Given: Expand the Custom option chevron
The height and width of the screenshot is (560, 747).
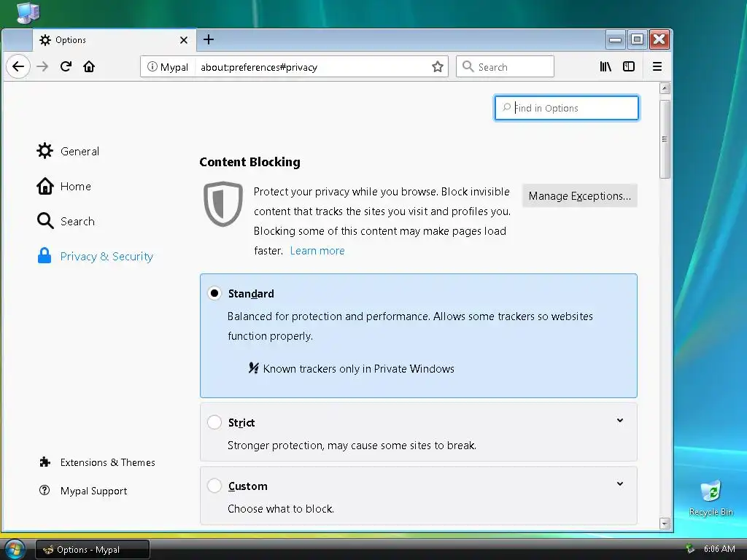Looking at the screenshot, I should tap(620, 484).
